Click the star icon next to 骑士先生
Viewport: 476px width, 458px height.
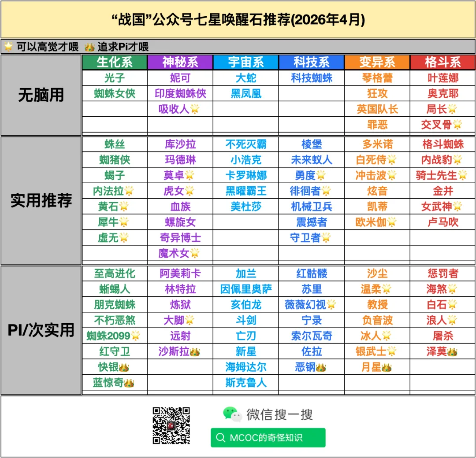(x=462, y=175)
